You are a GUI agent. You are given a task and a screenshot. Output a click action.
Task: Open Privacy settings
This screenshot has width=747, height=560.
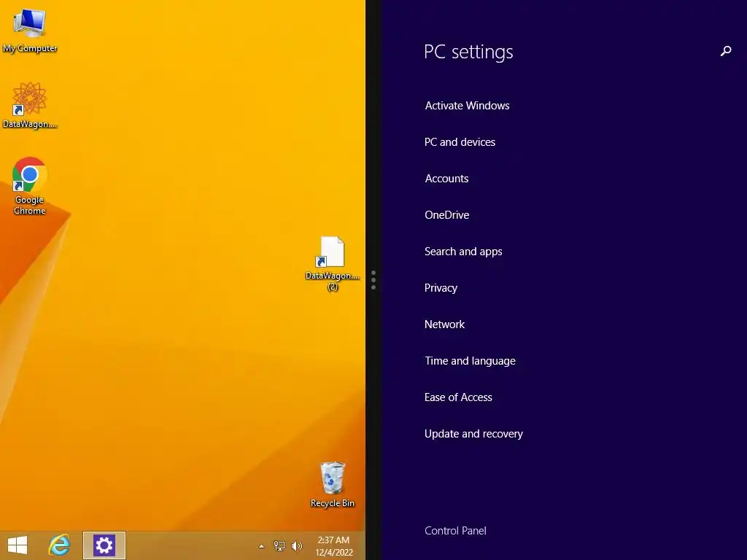point(441,288)
